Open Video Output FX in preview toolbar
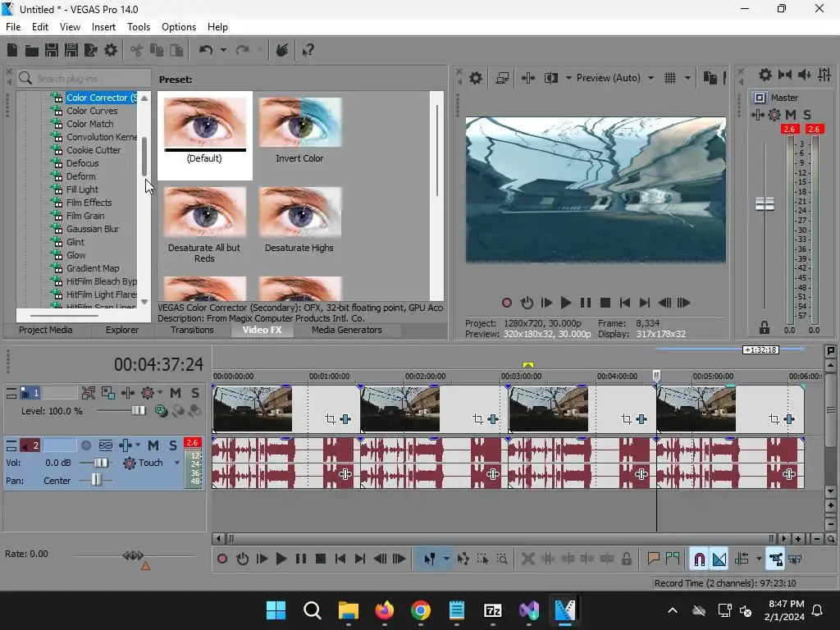Image resolution: width=840 pixels, height=630 pixels. pyautogui.click(x=527, y=78)
